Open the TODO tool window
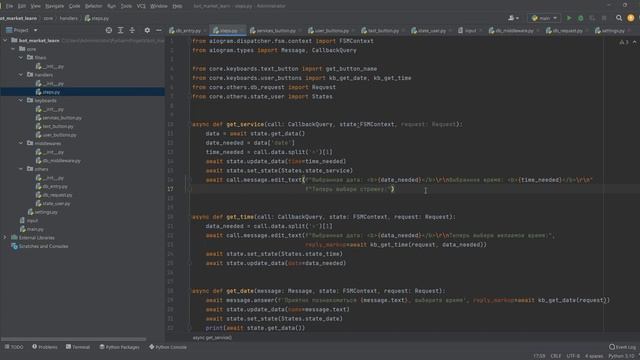640x360 pixels. 14,347
